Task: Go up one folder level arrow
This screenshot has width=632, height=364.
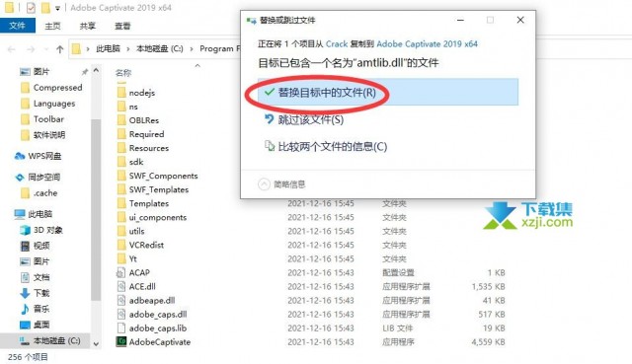Action: pos(59,49)
